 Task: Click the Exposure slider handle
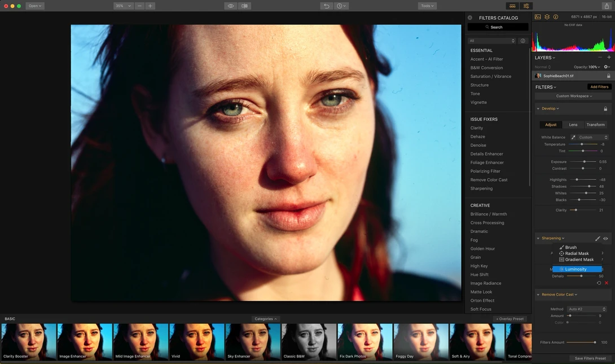pos(584,161)
